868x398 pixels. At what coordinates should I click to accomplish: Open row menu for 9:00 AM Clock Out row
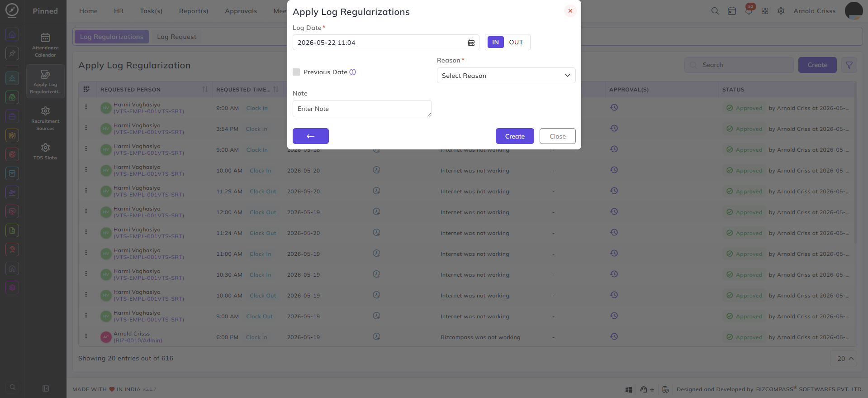tap(86, 315)
